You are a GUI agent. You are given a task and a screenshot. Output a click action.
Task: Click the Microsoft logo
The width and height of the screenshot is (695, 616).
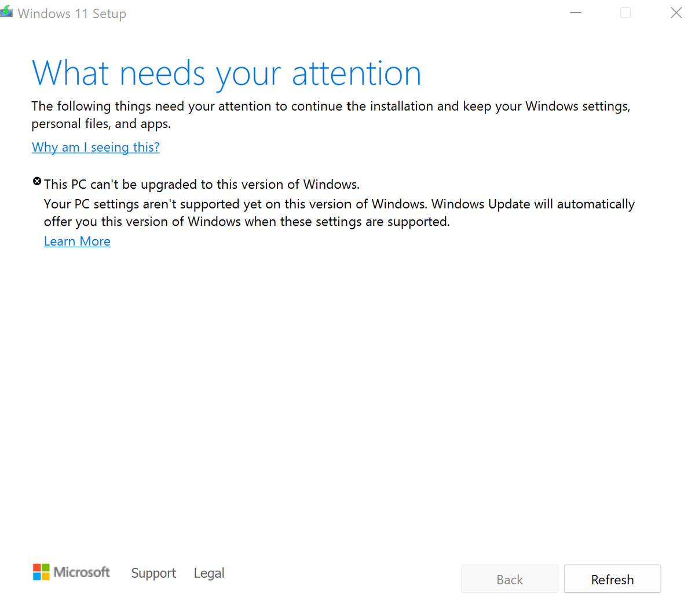click(71, 573)
